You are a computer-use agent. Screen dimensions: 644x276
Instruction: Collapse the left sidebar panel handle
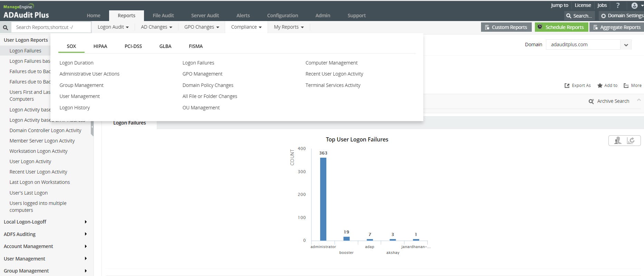tap(92, 127)
